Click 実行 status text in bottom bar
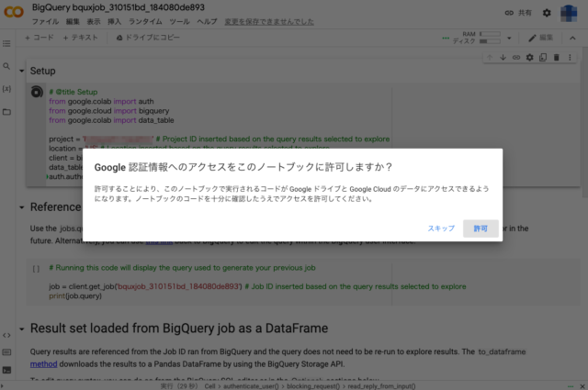The height and width of the screenshot is (390, 588). [x=179, y=386]
